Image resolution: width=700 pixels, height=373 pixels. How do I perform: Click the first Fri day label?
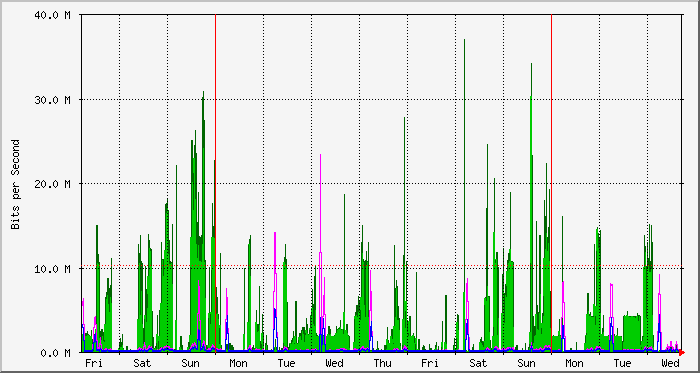click(94, 363)
